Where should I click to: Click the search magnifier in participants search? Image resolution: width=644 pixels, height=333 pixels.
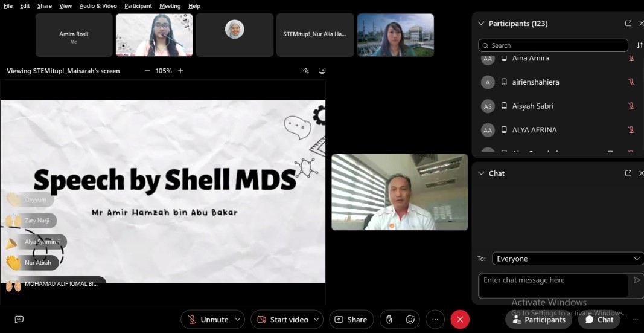(485, 45)
